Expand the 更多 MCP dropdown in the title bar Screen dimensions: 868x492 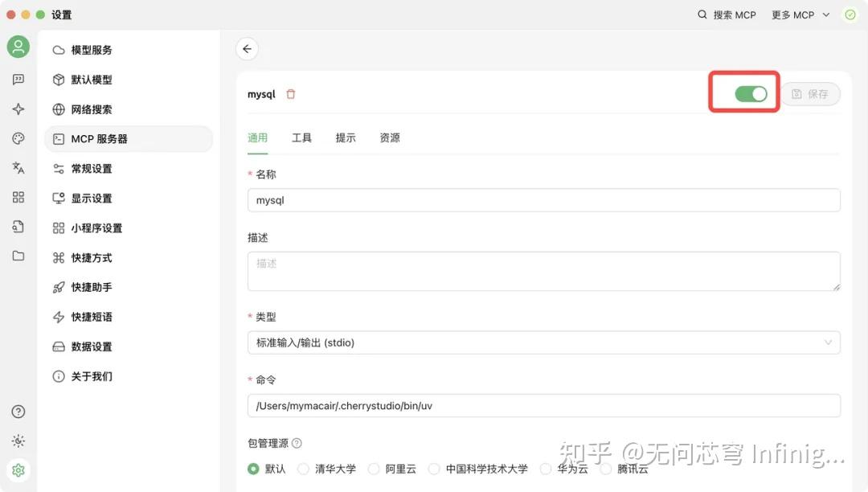tap(800, 14)
